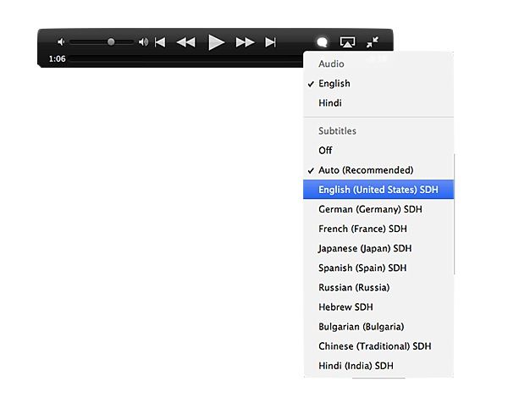This screenshot has height=420, width=508.
Task: Turn subtitles Off
Action: [378, 151]
